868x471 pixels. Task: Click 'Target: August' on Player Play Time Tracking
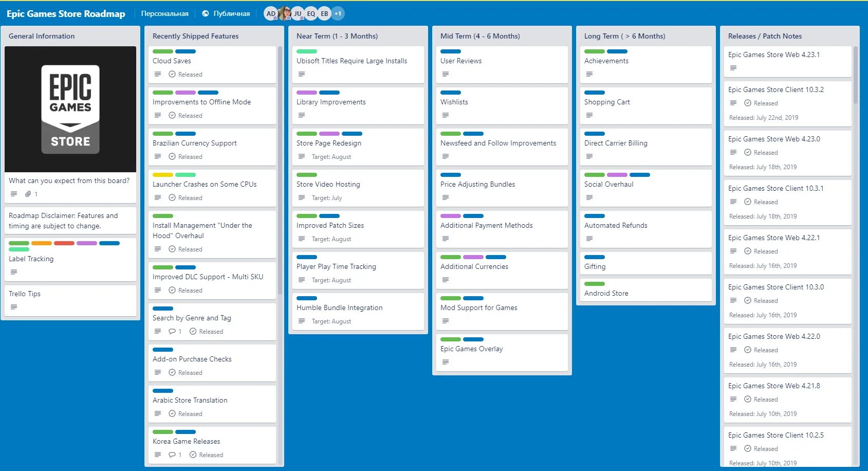[331, 280]
